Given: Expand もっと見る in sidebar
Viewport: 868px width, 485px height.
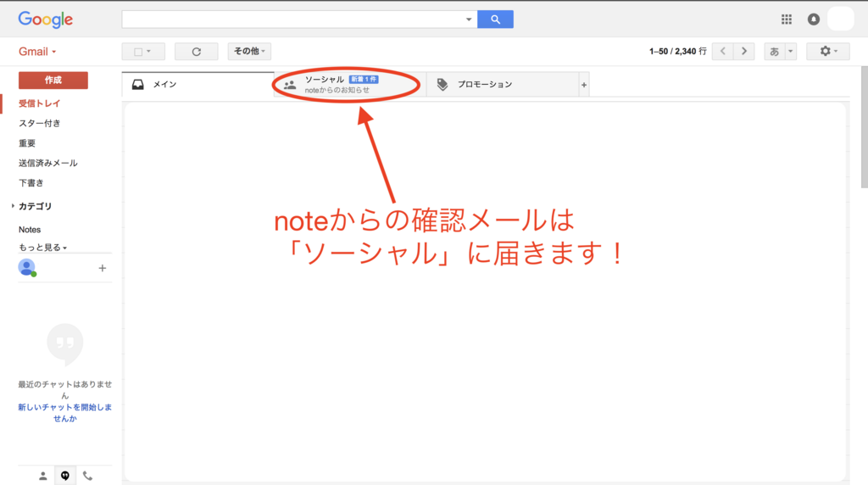Looking at the screenshot, I should tap(42, 248).
